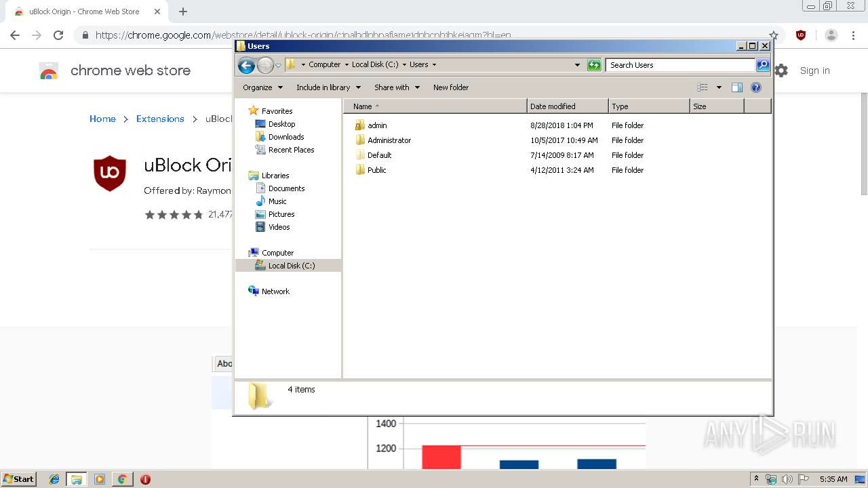
Task: Open the Organize menu
Action: point(262,87)
